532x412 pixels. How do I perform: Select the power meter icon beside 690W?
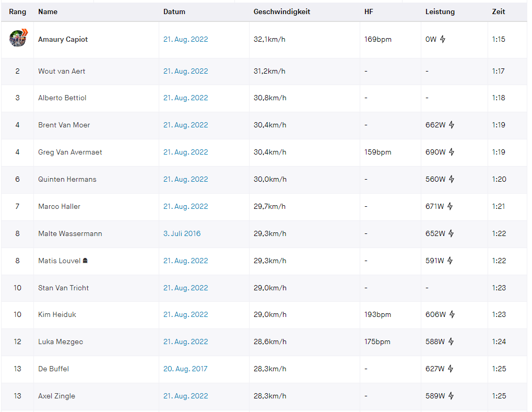click(x=452, y=152)
